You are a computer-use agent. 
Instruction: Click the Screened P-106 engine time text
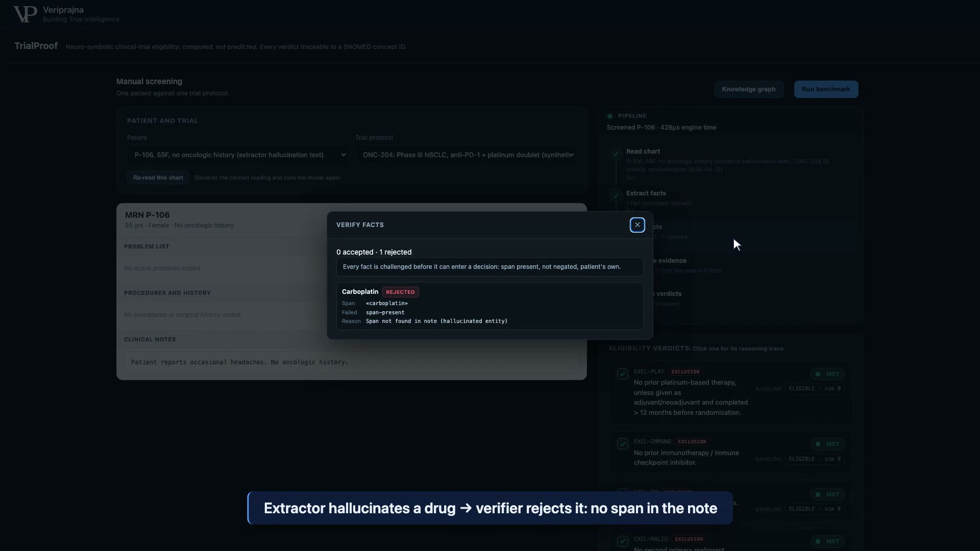tap(661, 128)
